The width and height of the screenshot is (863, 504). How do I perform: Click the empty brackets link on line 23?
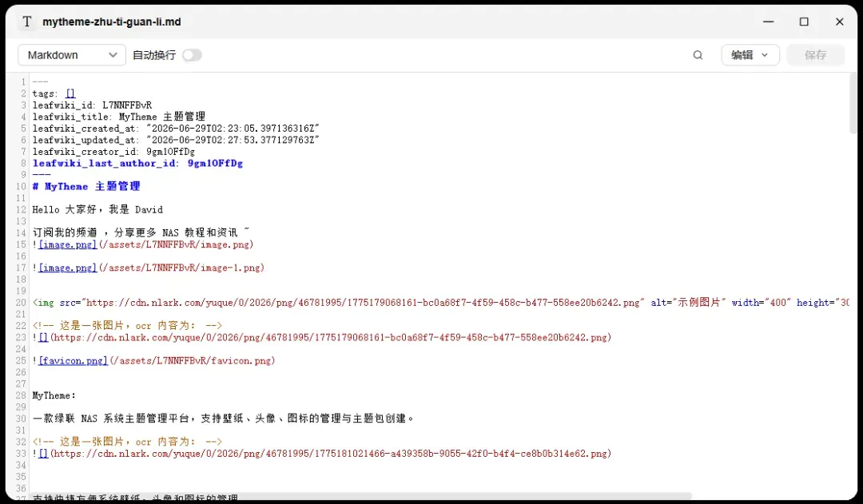(x=43, y=337)
